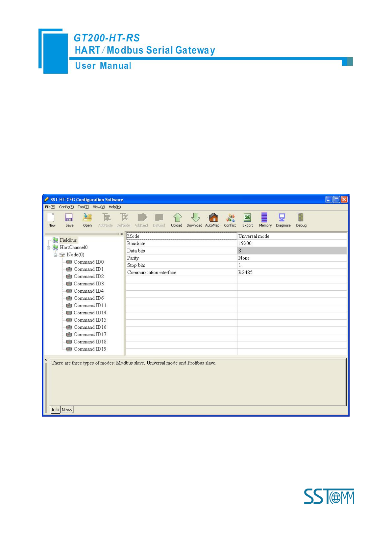Open the Config(E) menu
Image resolution: width=392 pixels, height=554 pixels.
pyautogui.click(x=66, y=207)
